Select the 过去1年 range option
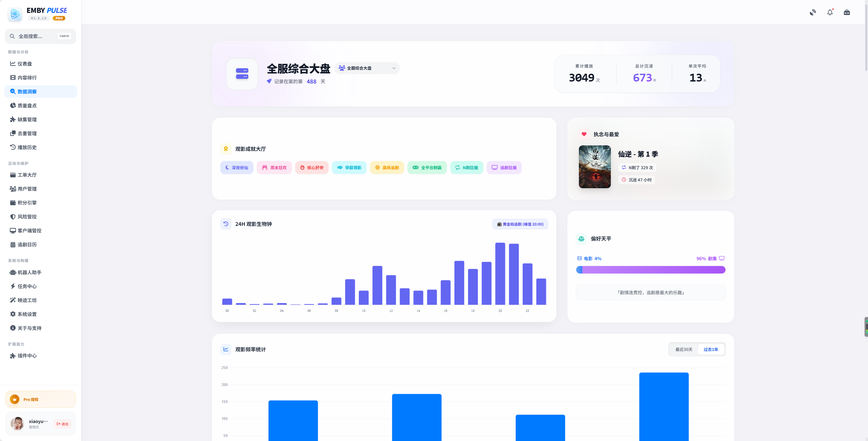The height and width of the screenshot is (441, 868). (x=711, y=349)
